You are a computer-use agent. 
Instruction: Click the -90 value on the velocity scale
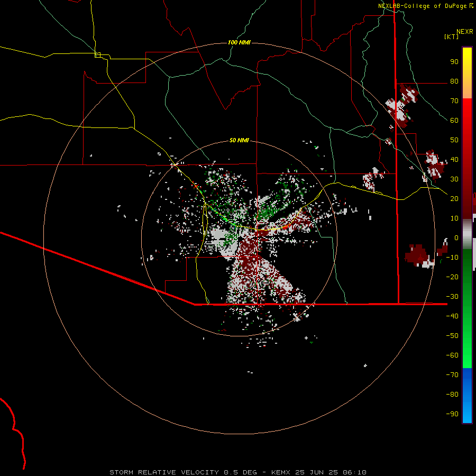tap(452, 414)
